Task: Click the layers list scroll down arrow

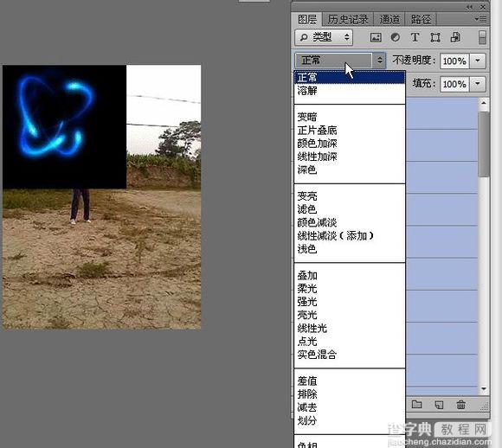Action: point(484,389)
